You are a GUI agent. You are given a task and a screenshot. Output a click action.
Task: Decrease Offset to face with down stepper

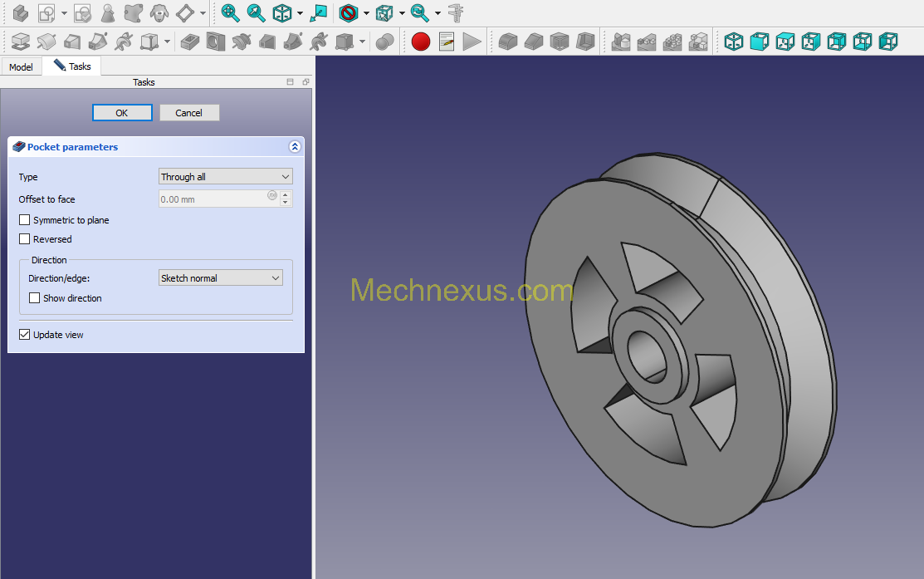pyautogui.click(x=286, y=203)
